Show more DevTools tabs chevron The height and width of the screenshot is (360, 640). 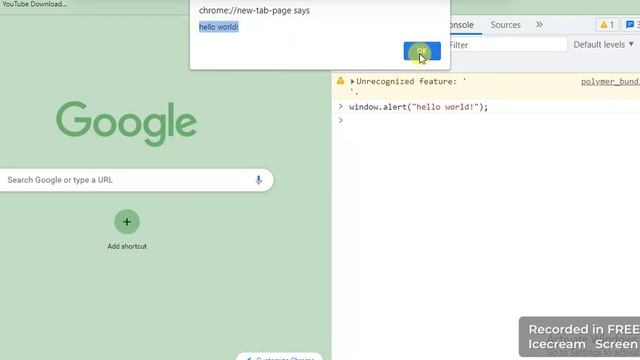point(539,24)
